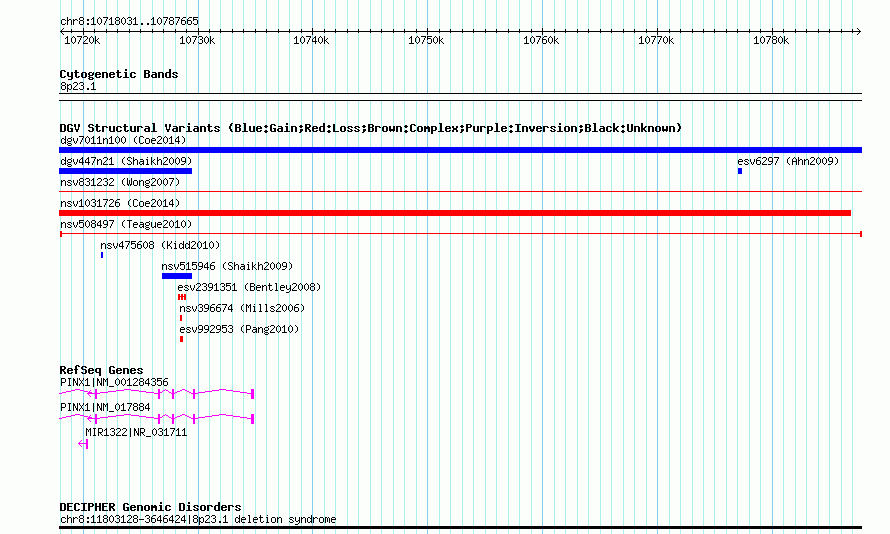Viewport: 890px width, 534px height.
Task: Click the PINX1|NM_017884 gene label
Action: pyautogui.click(x=105, y=407)
